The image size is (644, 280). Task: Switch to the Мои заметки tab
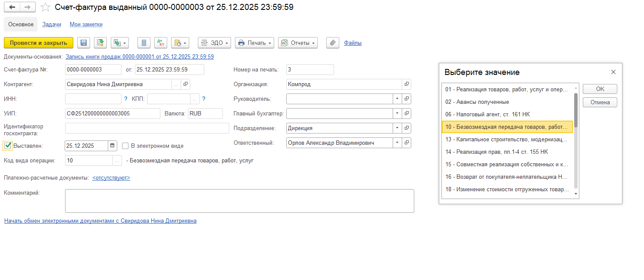point(86,25)
